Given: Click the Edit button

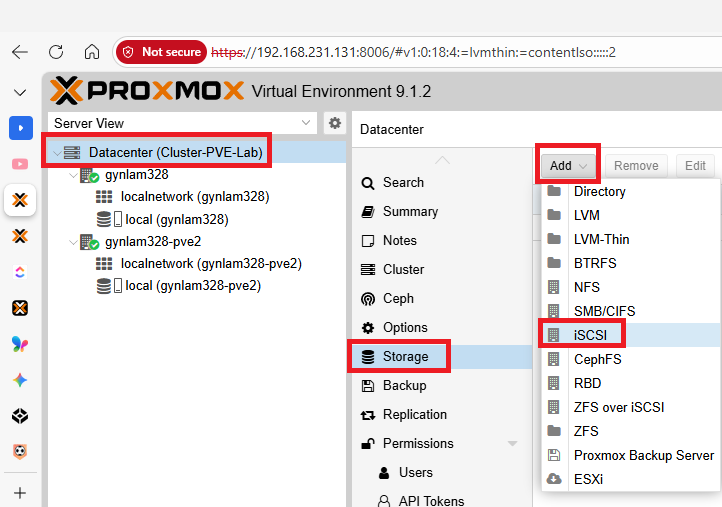Looking at the screenshot, I should [695, 166].
